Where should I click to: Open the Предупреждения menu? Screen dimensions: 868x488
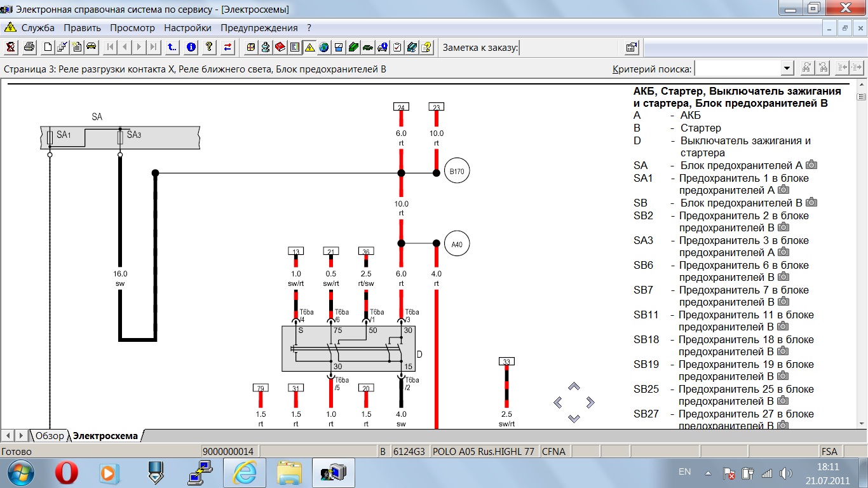[x=259, y=28]
